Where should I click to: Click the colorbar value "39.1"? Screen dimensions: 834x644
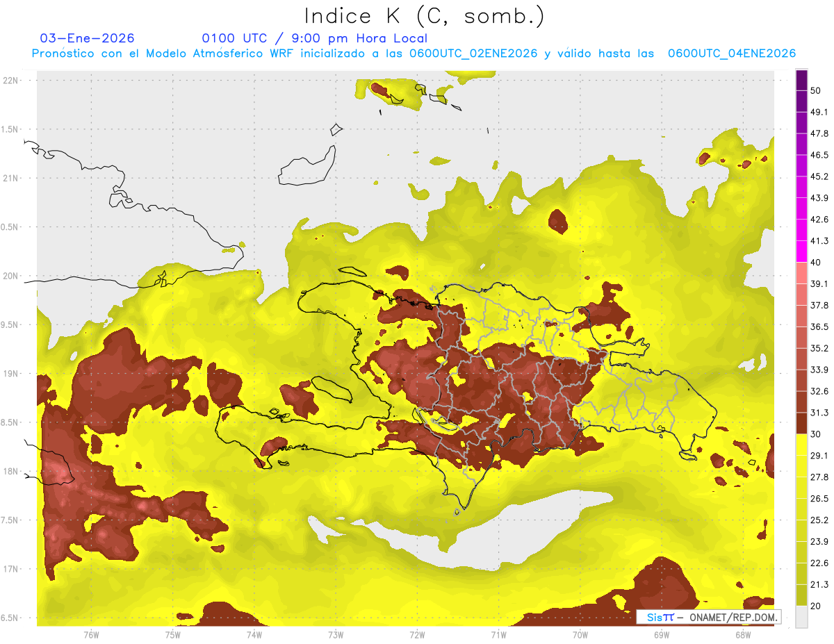pyautogui.click(x=819, y=283)
